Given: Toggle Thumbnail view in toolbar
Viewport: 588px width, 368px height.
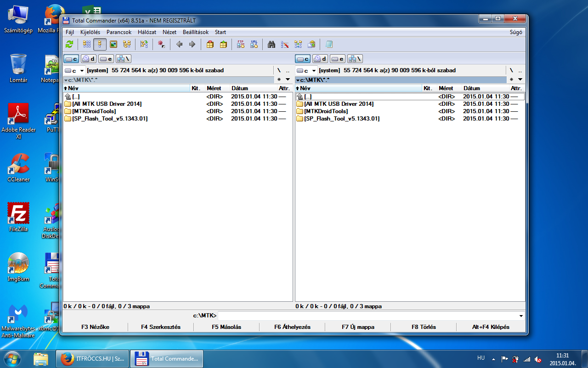Looking at the screenshot, I should (x=113, y=44).
